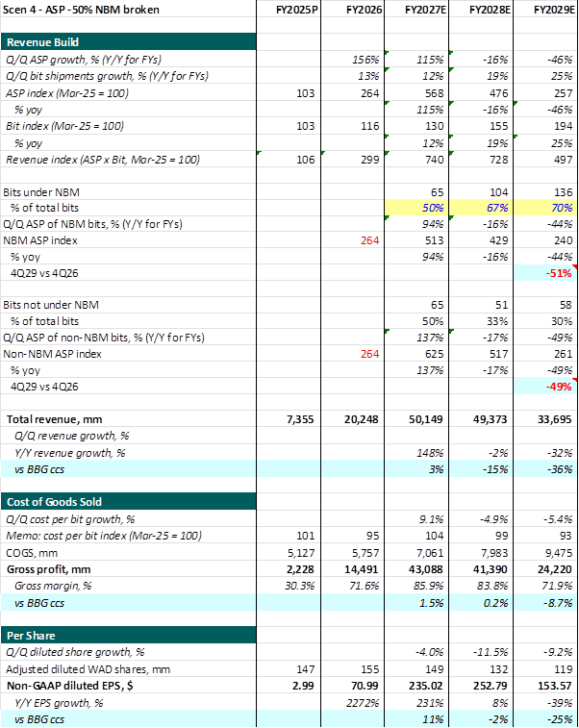
Task: Click gross profit value 24,220
Action: point(554,569)
